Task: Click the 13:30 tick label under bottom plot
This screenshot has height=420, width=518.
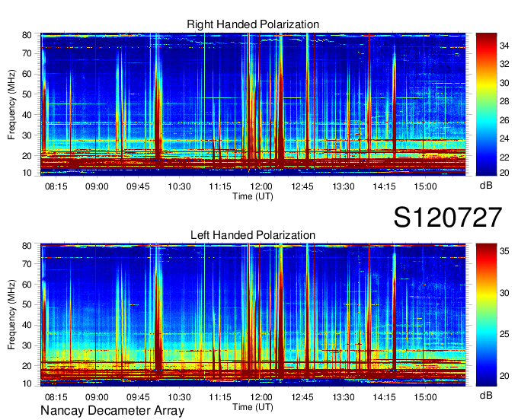Action: 344,397
